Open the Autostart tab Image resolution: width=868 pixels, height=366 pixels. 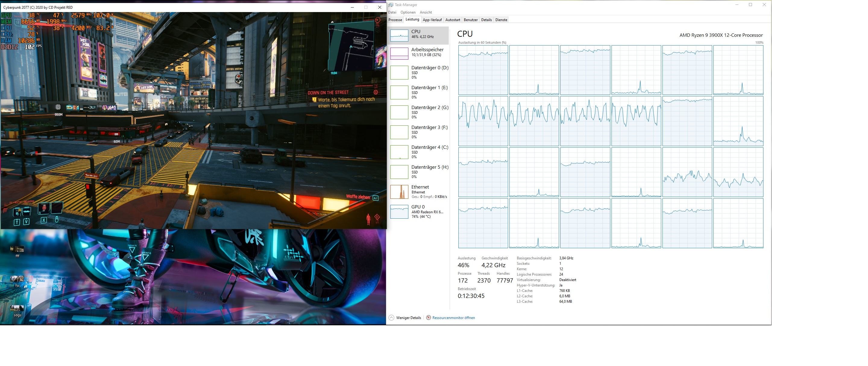[452, 20]
